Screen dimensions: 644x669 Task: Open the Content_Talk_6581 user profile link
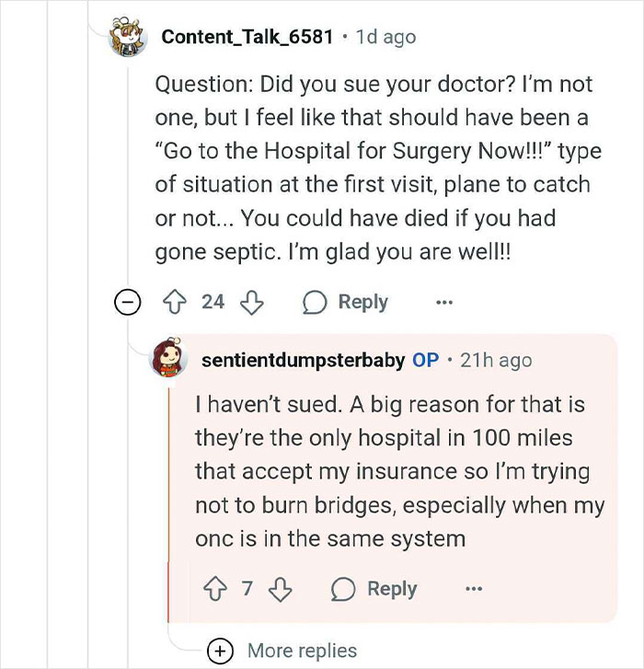click(247, 37)
